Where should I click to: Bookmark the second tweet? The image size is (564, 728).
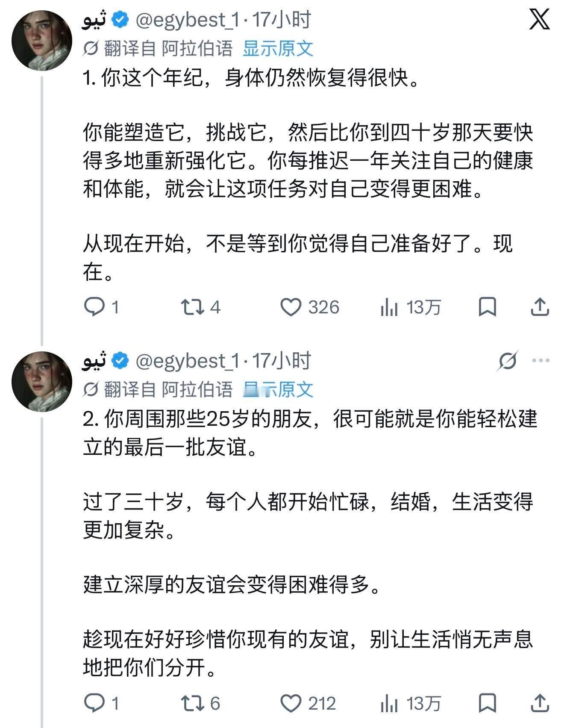click(x=488, y=703)
